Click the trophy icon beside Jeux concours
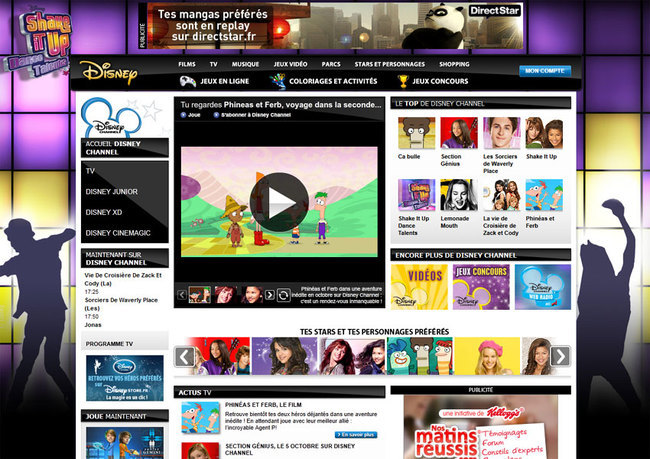Screen dimensions: 650x459 pos(403,81)
